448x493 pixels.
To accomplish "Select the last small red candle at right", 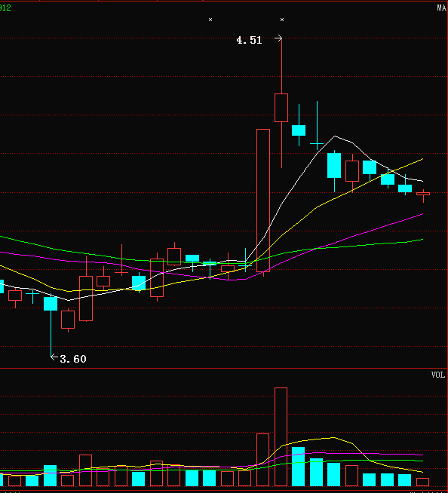I will click(423, 194).
